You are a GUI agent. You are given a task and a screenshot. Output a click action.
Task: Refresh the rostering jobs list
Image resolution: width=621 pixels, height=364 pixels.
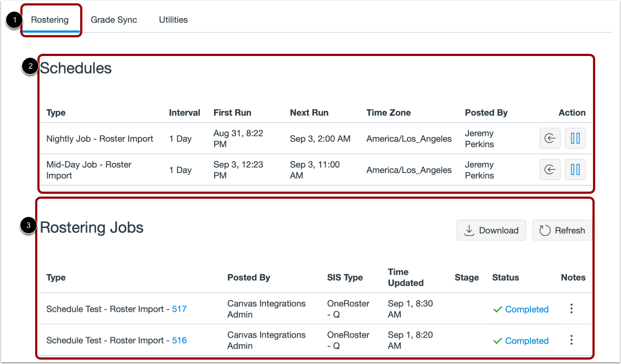click(562, 231)
